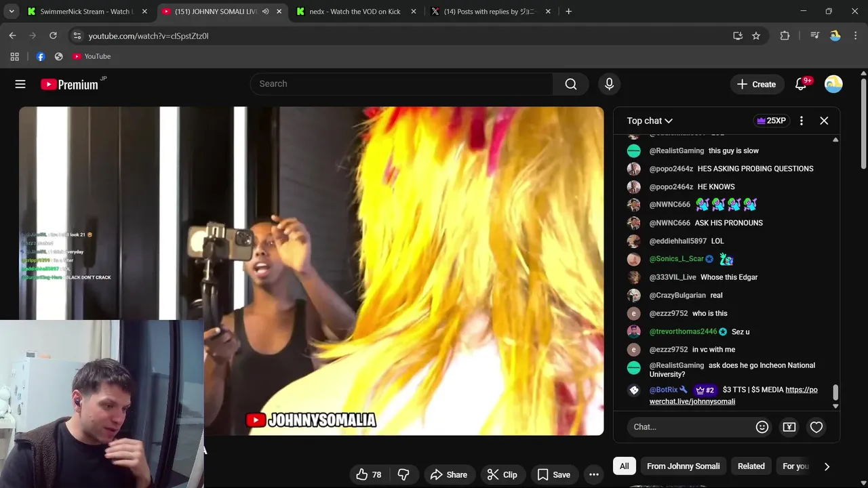Select From Johnny Somali chip
Screen dimensions: 868x488
coord(683,466)
